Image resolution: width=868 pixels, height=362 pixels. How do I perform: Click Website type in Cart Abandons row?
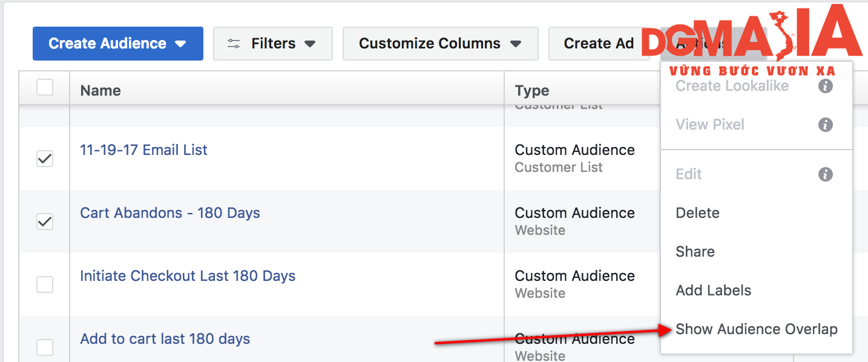[540, 230]
